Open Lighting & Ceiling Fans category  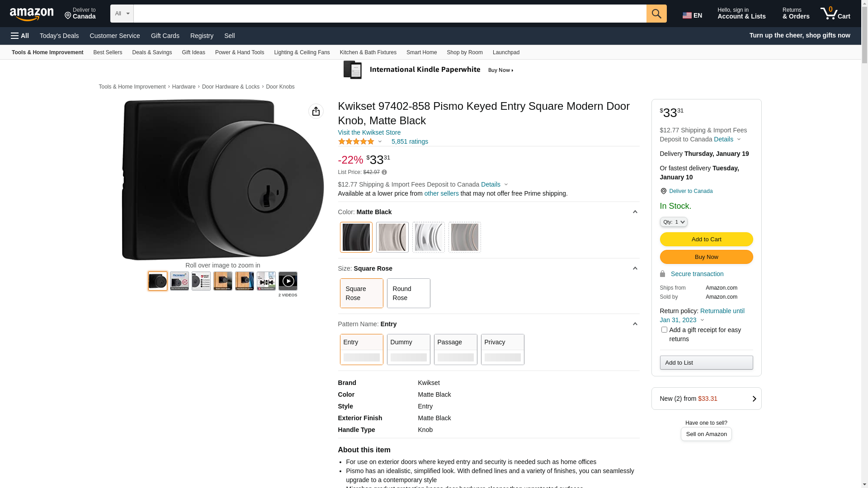[x=302, y=52]
